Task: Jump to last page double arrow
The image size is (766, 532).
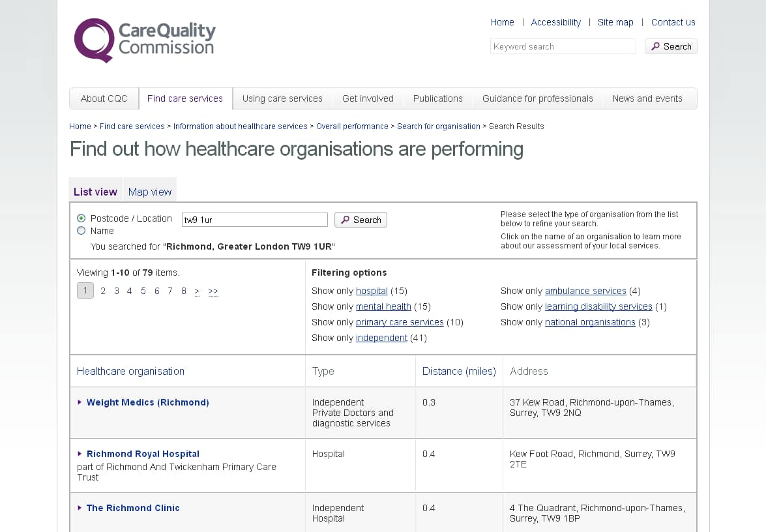Action: [x=213, y=291]
